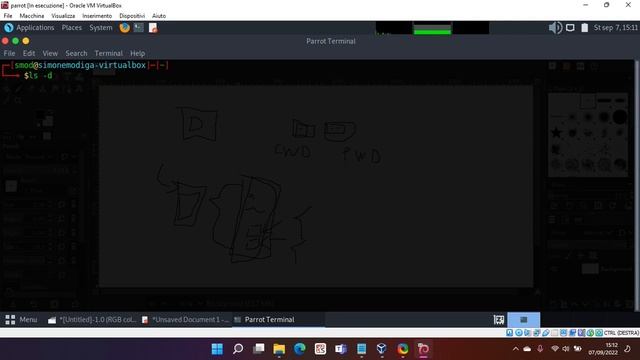640x360 pixels.
Task: Open VirtualBox Inserimento menu
Action: [x=97, y=16]
